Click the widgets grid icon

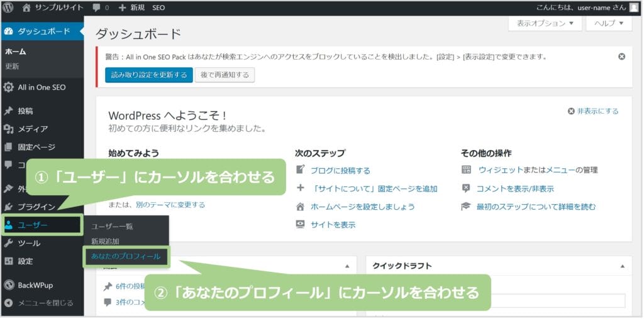point(466,170)
